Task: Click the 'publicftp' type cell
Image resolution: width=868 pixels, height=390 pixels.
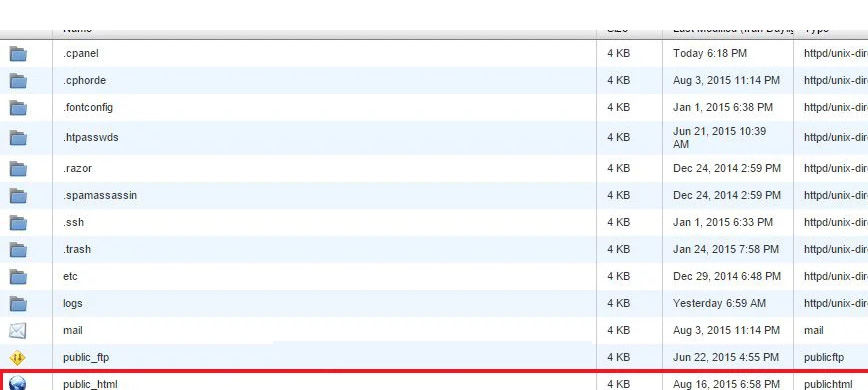Action: pos(824,357)
